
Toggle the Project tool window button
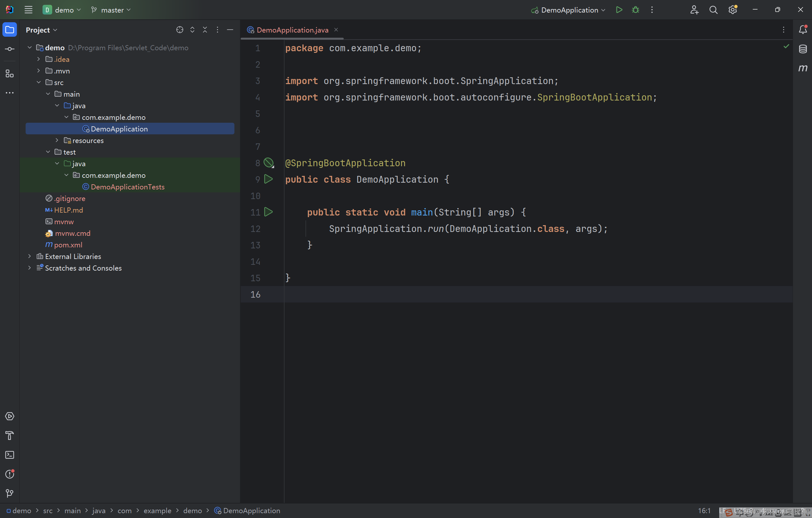pyautogui.click(x=9, y=30)
